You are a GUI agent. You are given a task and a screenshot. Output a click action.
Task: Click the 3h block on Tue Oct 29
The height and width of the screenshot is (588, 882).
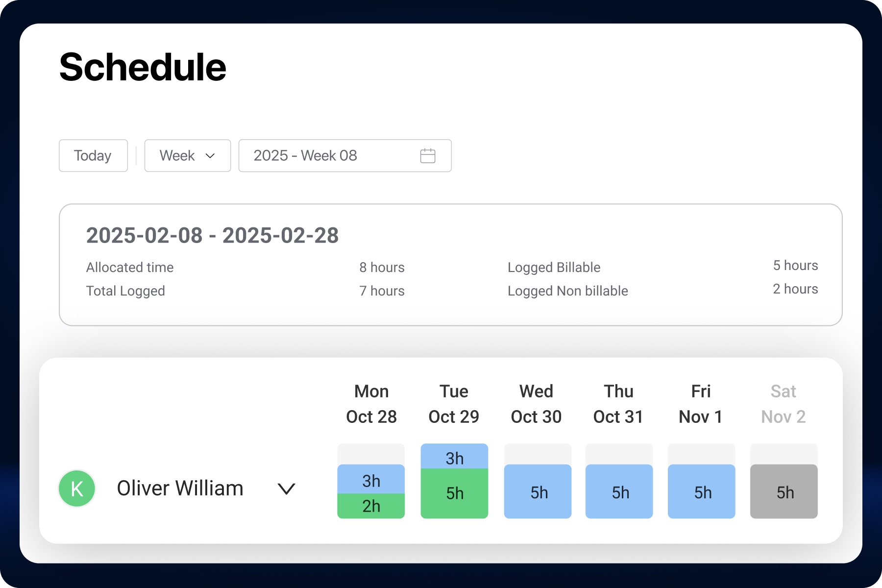454,458
